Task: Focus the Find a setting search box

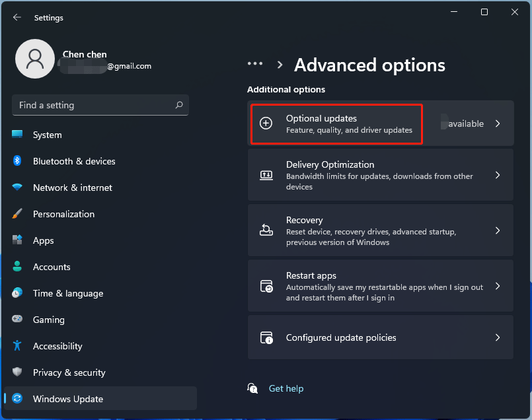Action: click(x=93, y=105)
